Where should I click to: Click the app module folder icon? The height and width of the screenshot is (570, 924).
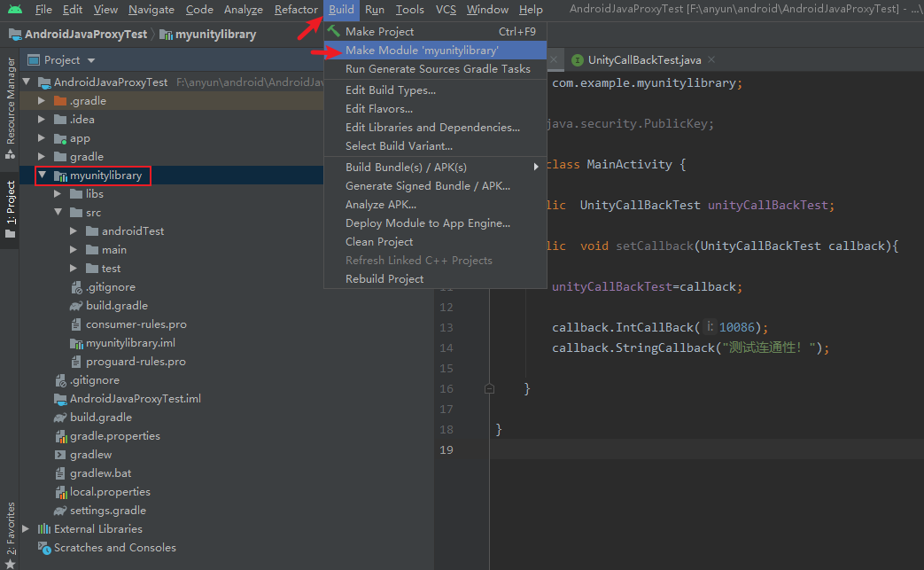click(x=60, y=138)
